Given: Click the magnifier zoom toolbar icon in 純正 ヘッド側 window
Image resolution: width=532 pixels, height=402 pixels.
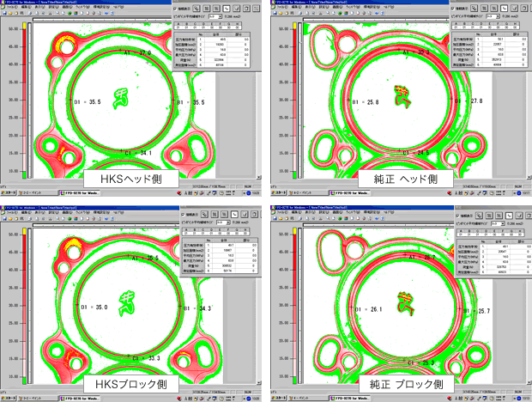Looking at the screenshot, I should tap(328, 13).
